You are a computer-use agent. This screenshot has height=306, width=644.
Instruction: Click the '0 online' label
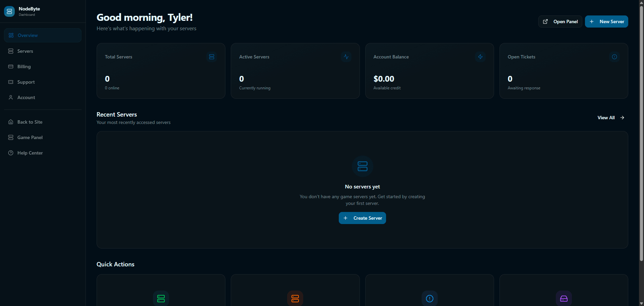(112, 88)
